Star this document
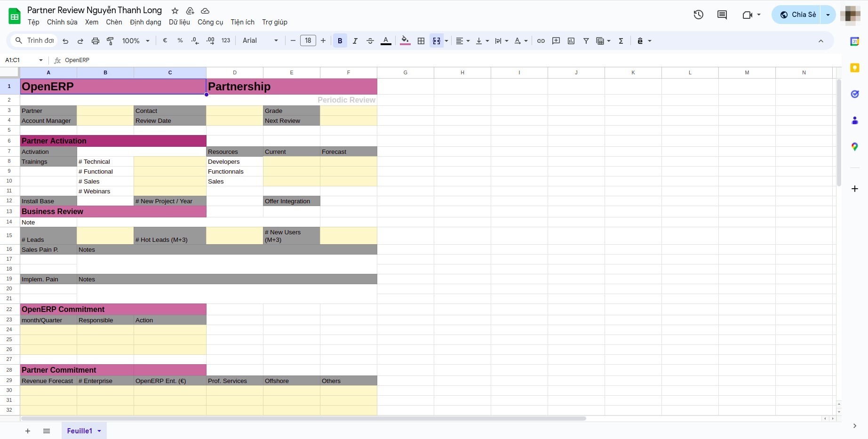Viewport: 868px width, 439px height. 175,11
